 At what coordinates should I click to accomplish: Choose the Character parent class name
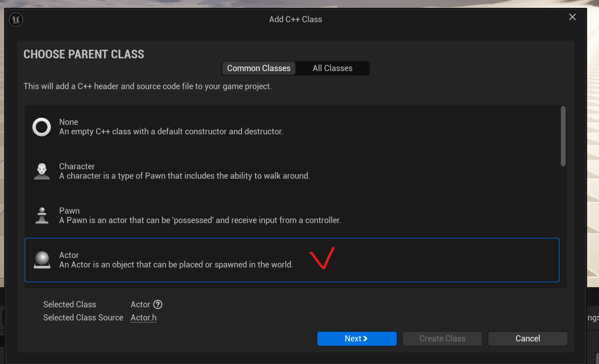[x=77, y=166]
